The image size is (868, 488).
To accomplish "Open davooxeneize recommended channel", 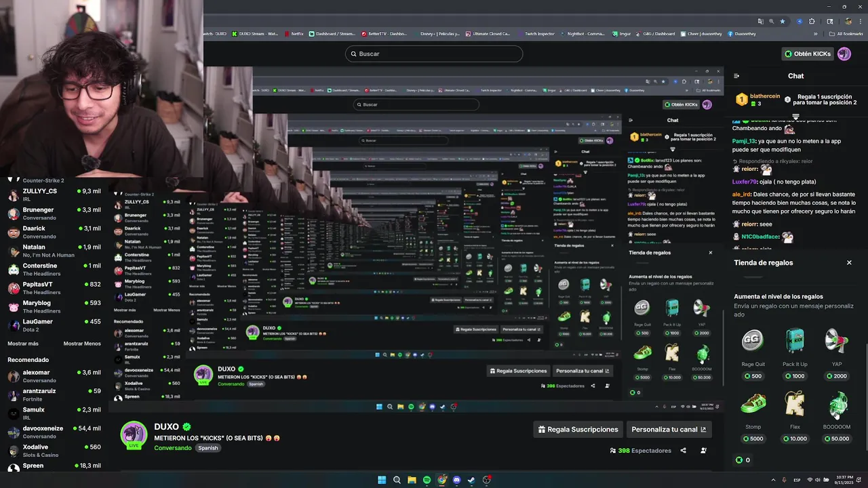I will click(x=54, y=432).
